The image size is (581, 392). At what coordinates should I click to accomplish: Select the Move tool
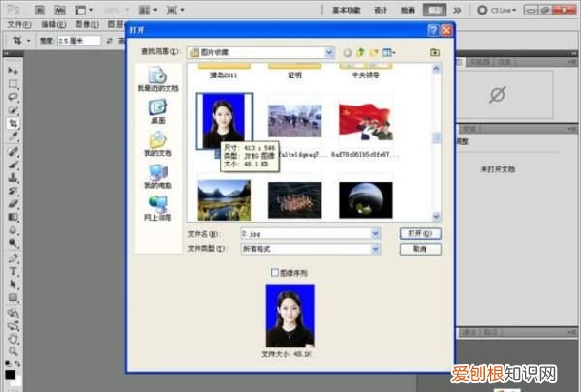point(13,71)
